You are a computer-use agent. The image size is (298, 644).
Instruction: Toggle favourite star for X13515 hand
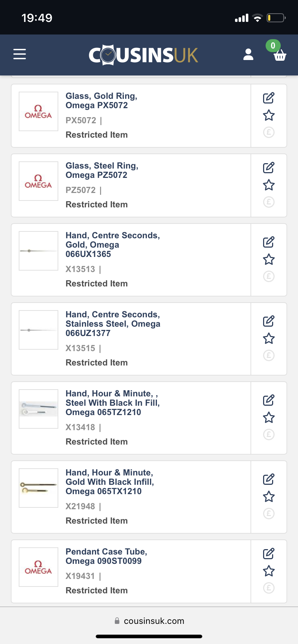(268, 339)
